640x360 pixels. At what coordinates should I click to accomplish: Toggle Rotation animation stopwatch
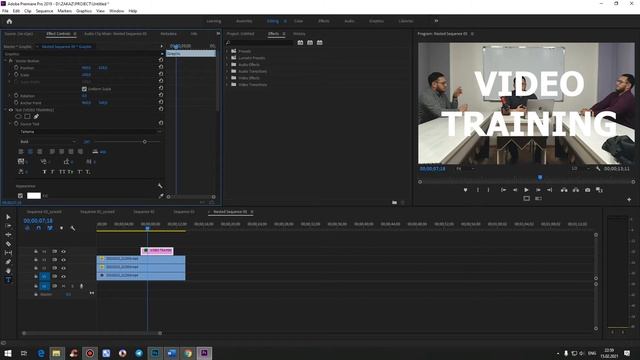tap(16, 96)
